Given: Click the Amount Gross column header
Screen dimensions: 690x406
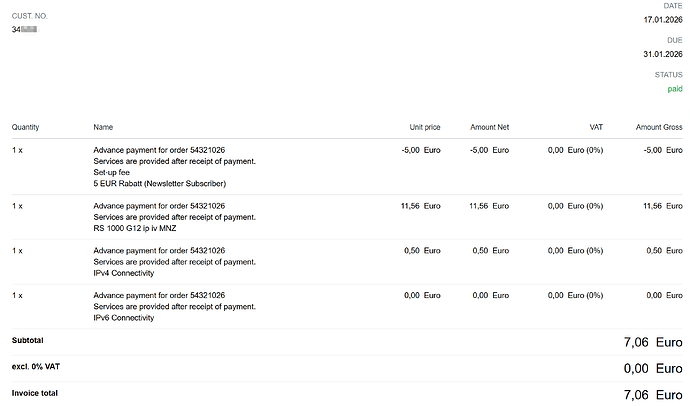Looking at the screenshot, I should coord(659,127).
